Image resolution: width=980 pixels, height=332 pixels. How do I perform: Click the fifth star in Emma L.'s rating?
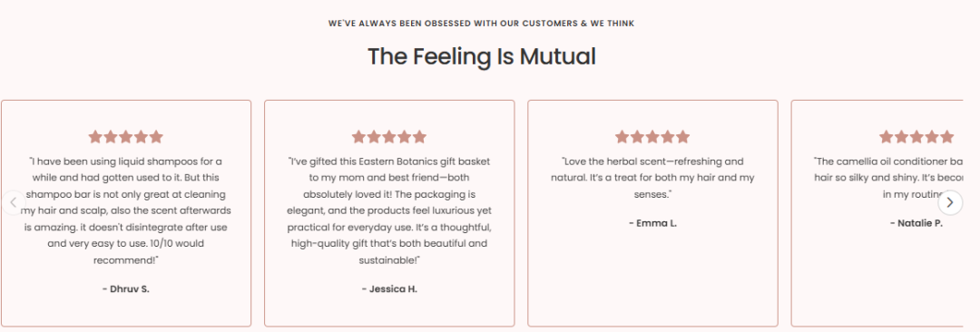coord(683,137)
